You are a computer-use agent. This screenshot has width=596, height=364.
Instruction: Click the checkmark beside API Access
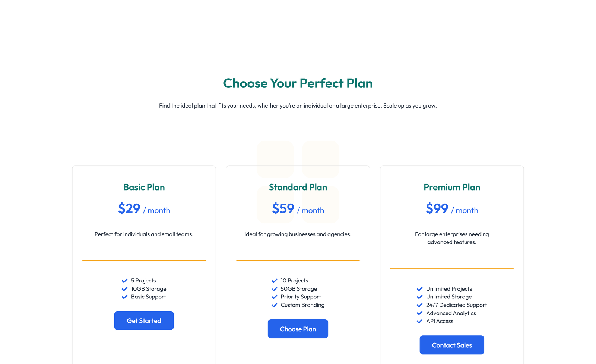(419, 322)
